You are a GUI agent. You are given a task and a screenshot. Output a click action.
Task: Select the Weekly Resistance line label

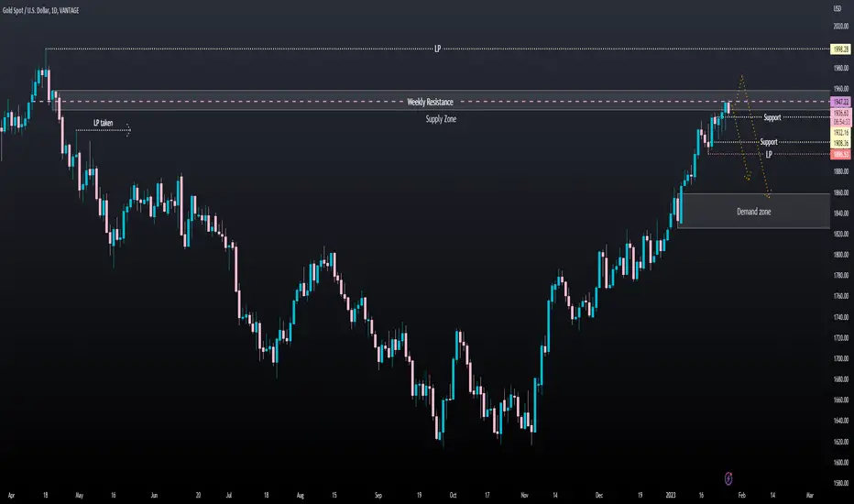430,102
